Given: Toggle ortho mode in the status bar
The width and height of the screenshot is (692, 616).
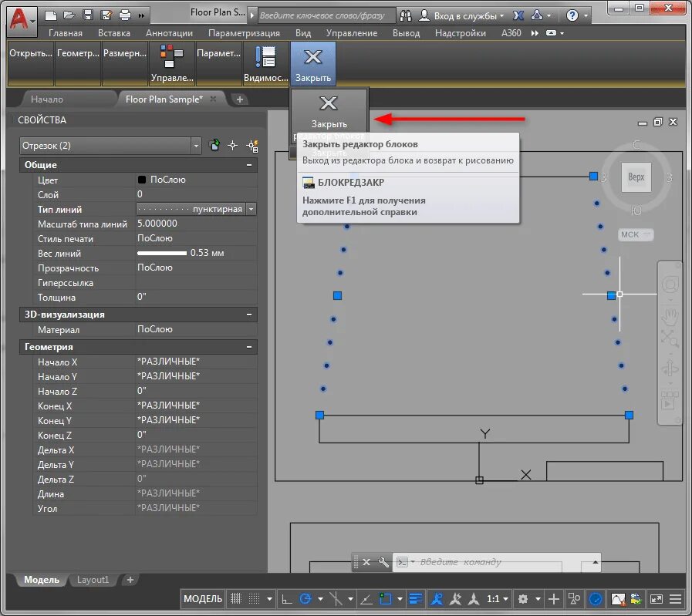Looking at the screenshot, I should tap(285, 599).
